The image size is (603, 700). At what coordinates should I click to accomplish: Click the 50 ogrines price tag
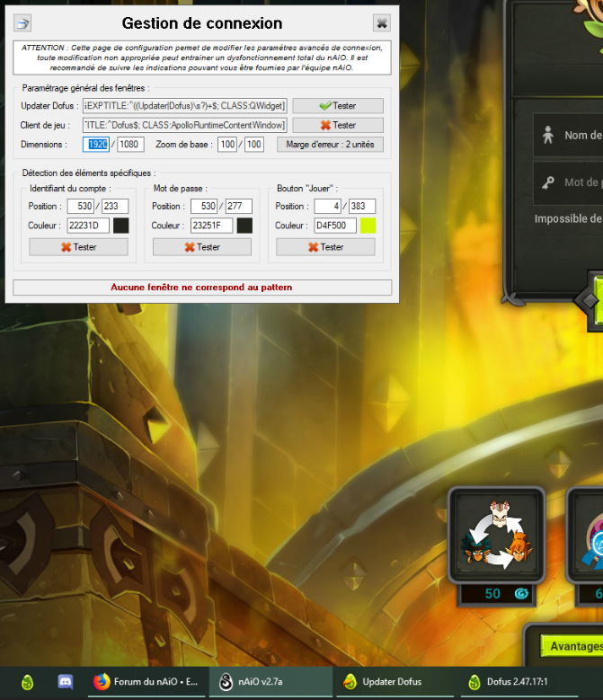pyautogui.click(x=497, y=594)
